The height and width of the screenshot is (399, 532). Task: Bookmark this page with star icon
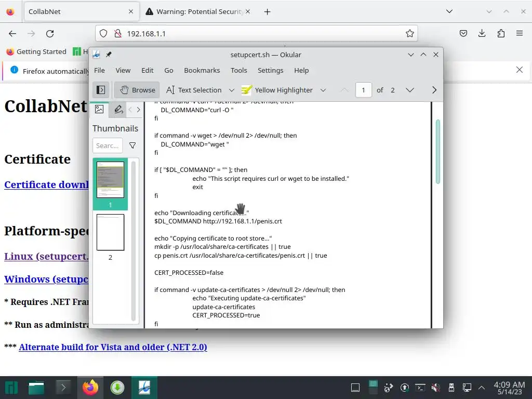pyautogui.click(x=409, y=33)
